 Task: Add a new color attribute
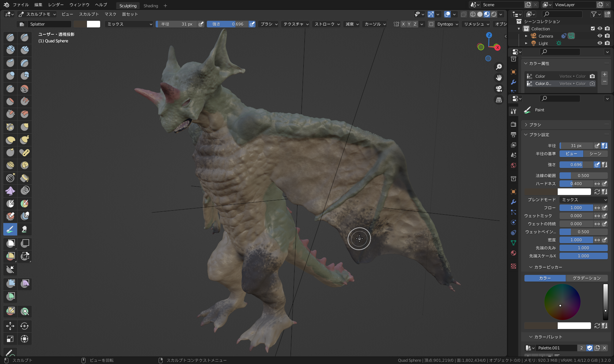[x=604, y=74]
